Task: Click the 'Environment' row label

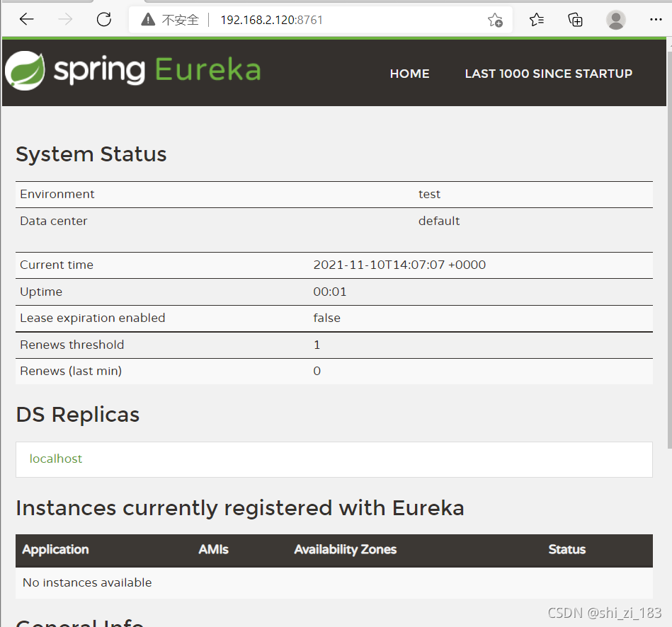Action: tap(57, 195)
